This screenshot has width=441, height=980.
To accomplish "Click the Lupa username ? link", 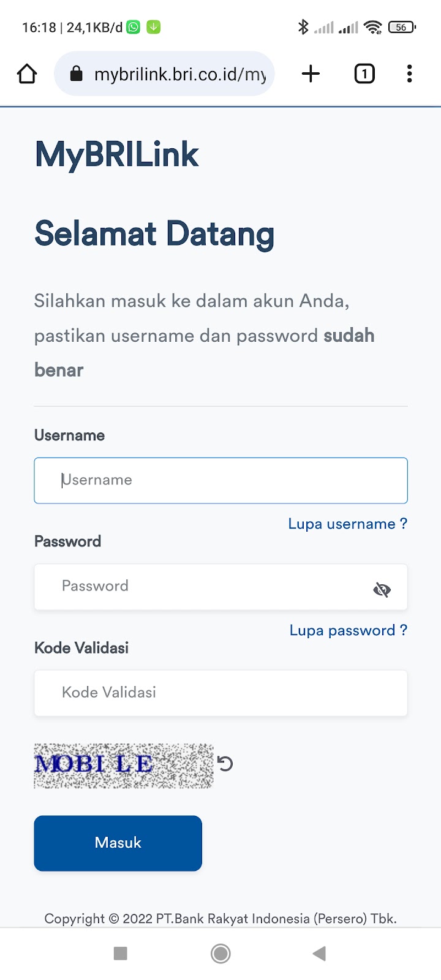I will click(347, 524).
